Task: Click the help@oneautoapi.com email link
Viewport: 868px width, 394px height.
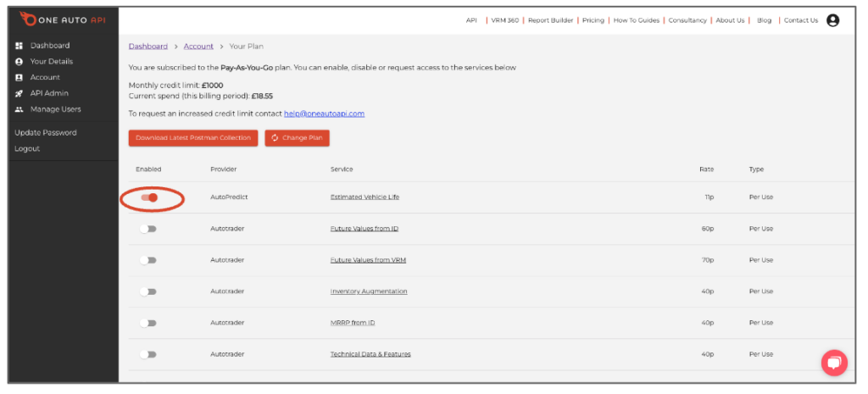Action: tap(325, 114)
